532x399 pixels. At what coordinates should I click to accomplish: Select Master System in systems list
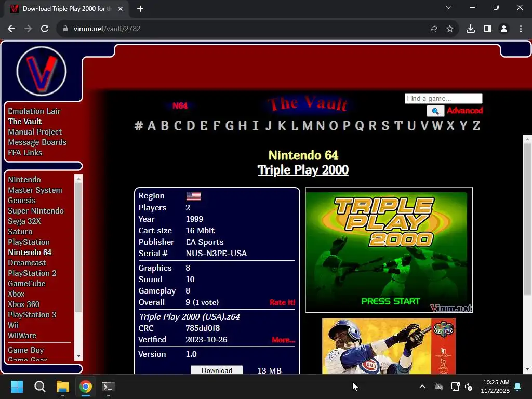coord(35,190)
